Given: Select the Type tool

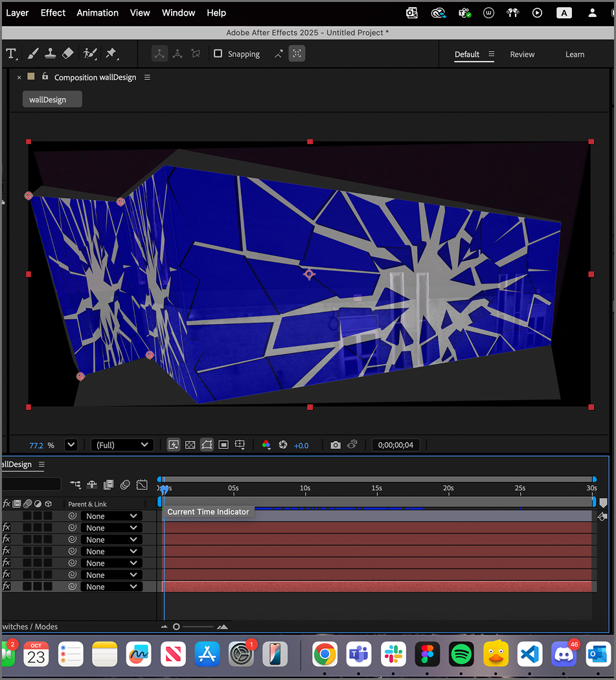Looking at the screenshot, I should (x=12, y=54).
